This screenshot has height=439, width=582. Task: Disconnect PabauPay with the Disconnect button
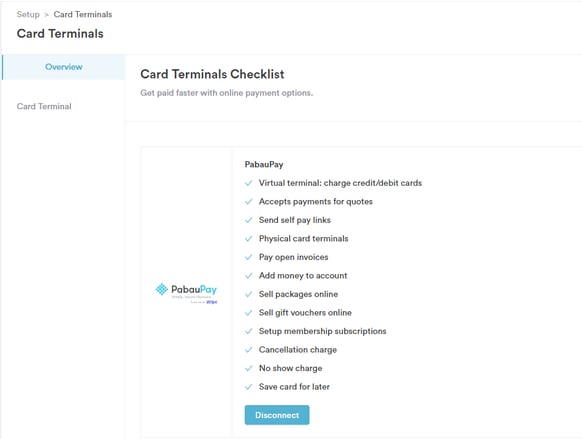click(x=277, y=415)
